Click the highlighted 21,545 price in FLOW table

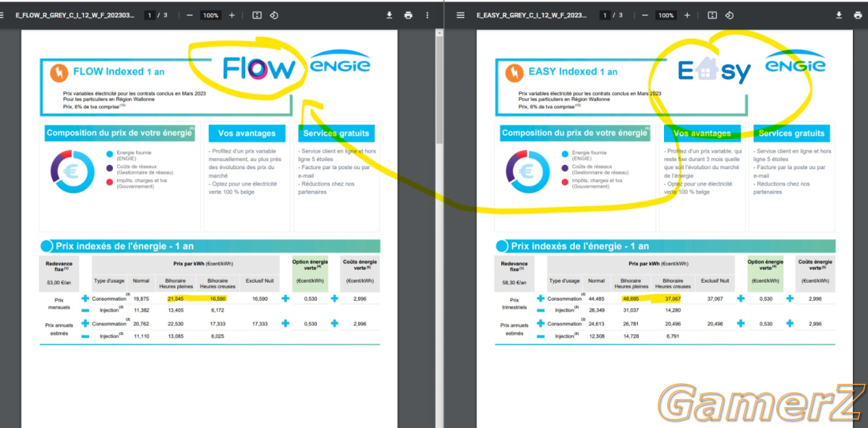[176, 298]
